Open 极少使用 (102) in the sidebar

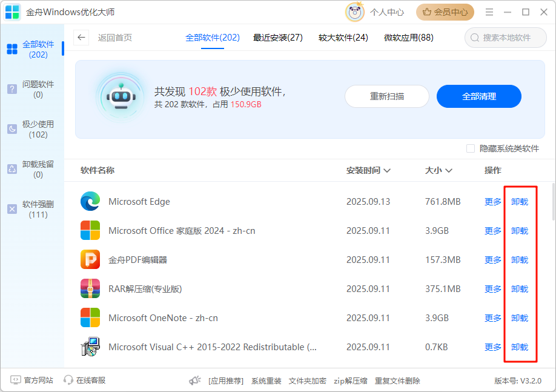pyautogui.click(x=31, y=129)
